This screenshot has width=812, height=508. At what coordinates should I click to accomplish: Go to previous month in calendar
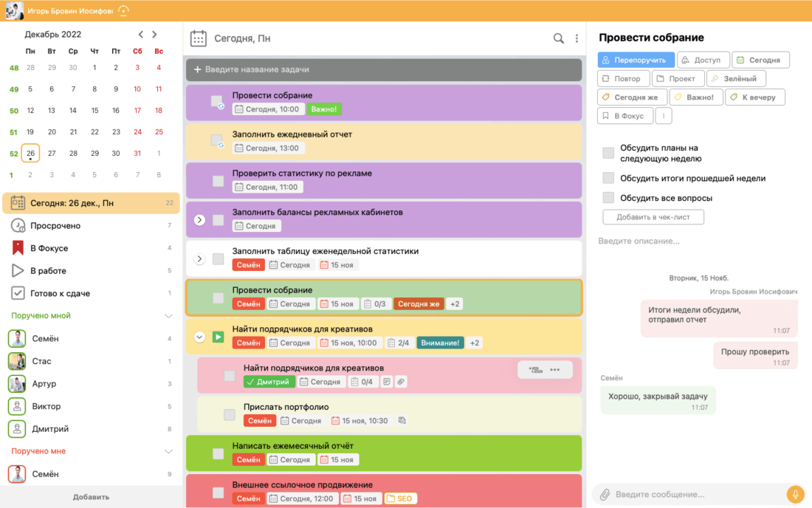[x=140, y=34]
